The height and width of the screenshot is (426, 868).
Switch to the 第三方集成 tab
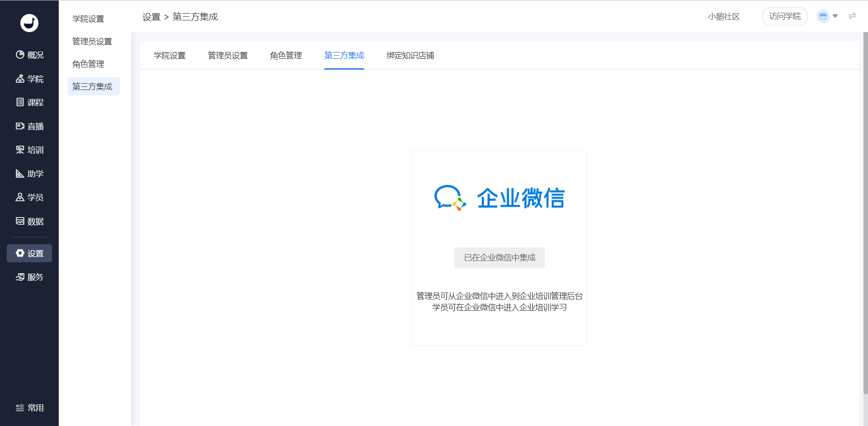coord(344,55)
